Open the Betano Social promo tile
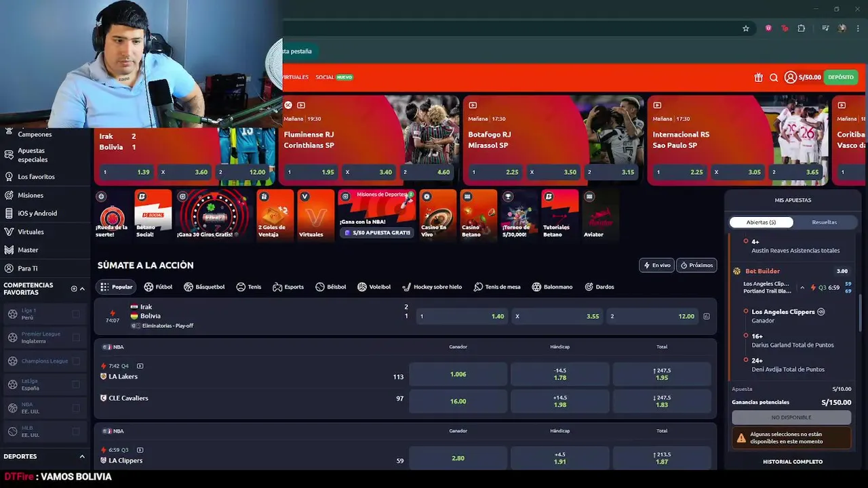This screenshot has height=488, width=868. (x=153, y=215)
